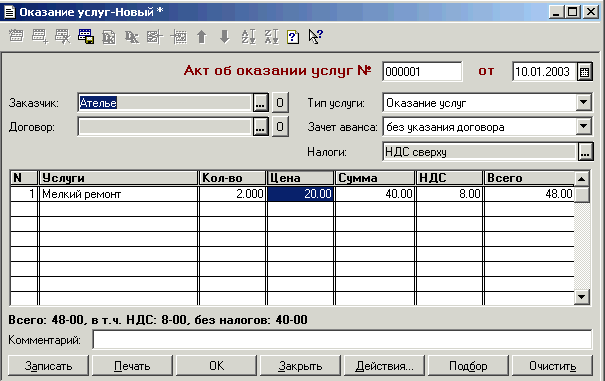
Task: Click the Услуги column header
Action: pos(118,178)
